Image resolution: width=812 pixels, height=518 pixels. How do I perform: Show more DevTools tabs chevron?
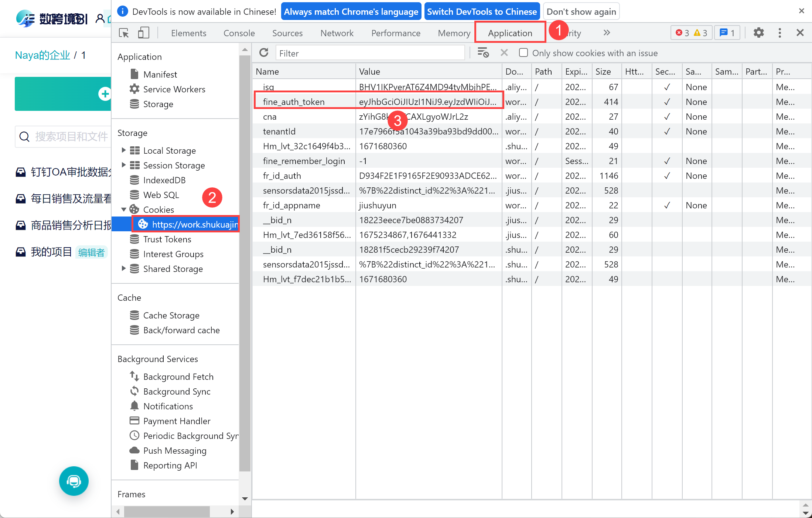[606, 33]
